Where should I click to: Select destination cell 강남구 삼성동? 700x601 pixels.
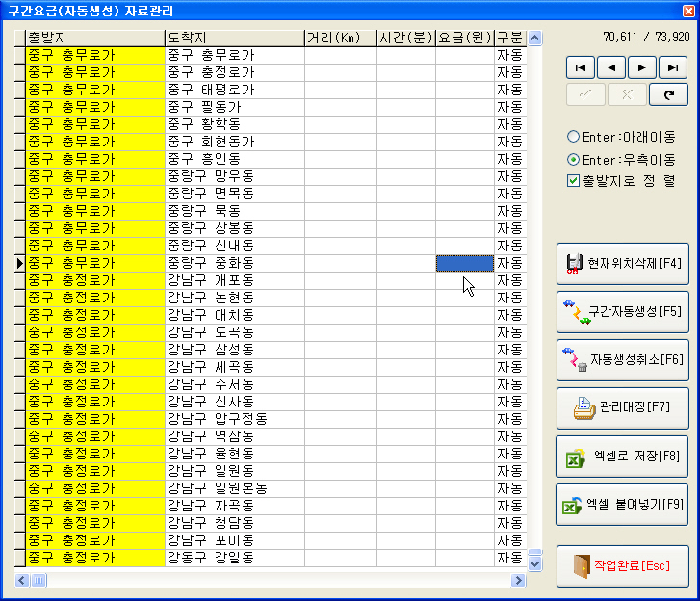point(235,350)
